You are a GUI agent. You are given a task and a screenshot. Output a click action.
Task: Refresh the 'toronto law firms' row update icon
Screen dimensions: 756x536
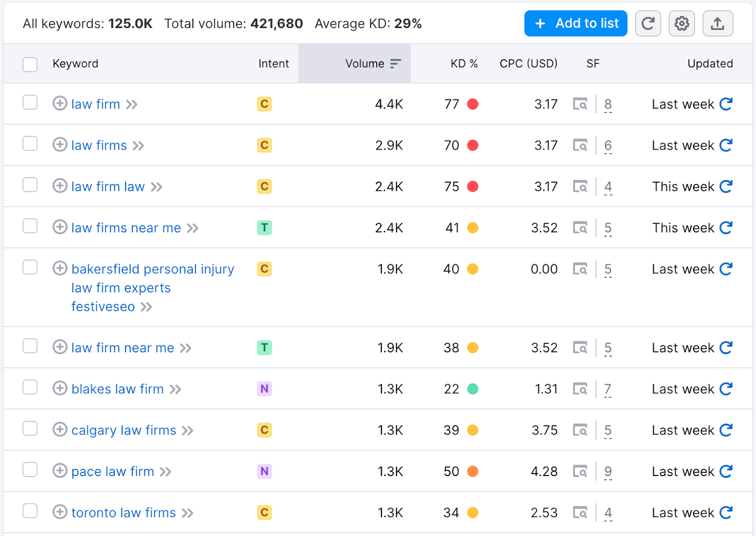[x=726, y=512]
